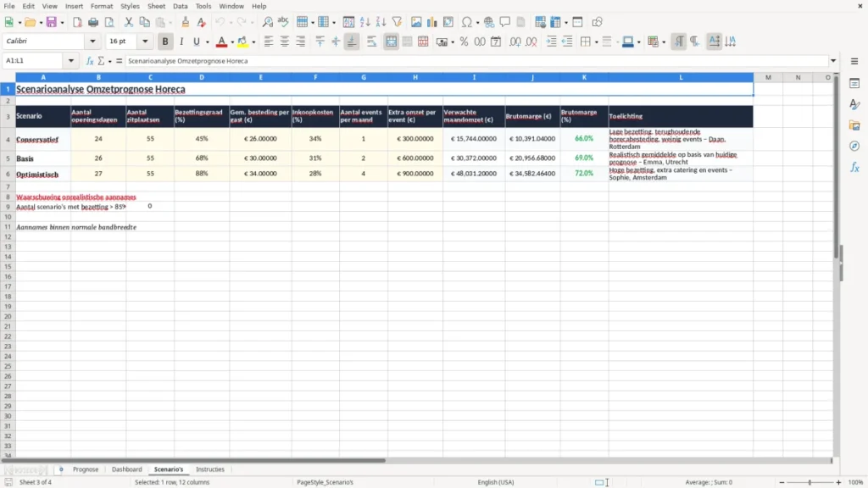
Task: Insert comment speech bubble icon
Action: [505, 22]
